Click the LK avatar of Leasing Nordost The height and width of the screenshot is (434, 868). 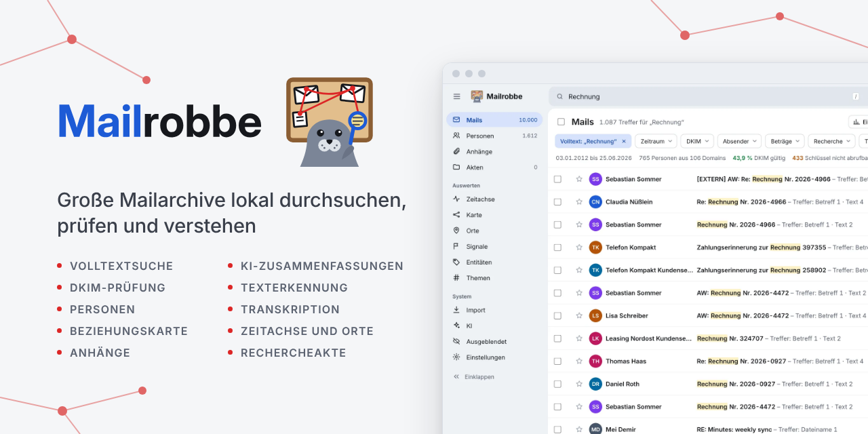tap(595, 338)
